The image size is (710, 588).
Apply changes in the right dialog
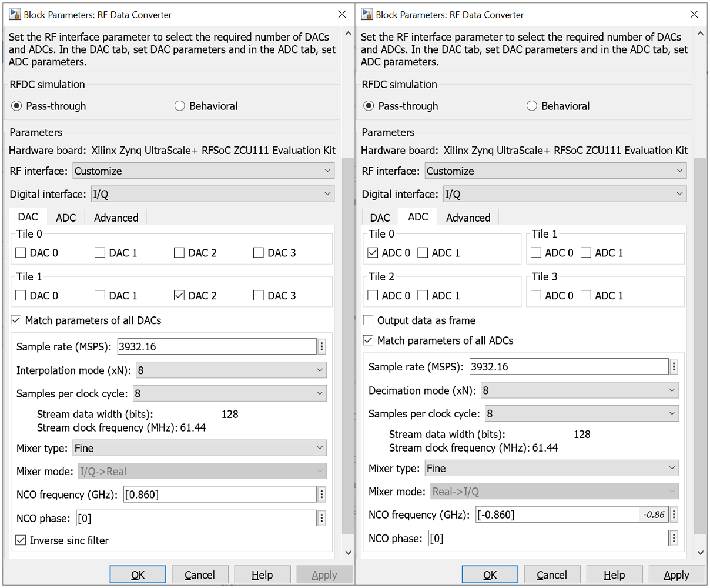pos(676,574)
